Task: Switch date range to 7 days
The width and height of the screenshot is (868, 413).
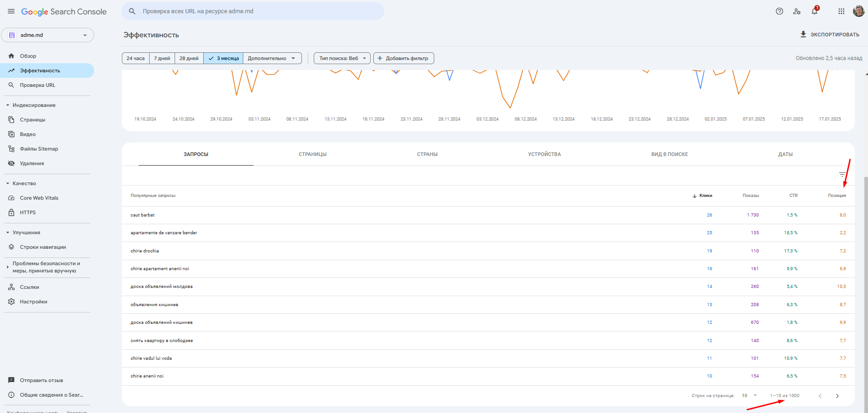Action: [x=162, y=58]
